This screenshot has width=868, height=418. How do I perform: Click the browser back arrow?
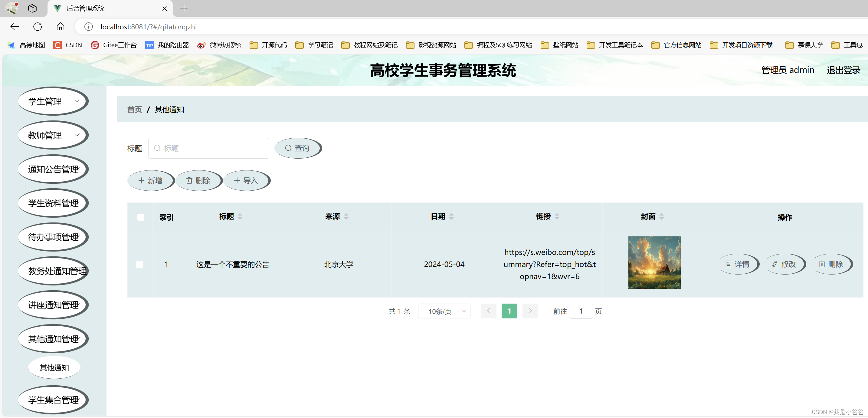tap(14, 27)
